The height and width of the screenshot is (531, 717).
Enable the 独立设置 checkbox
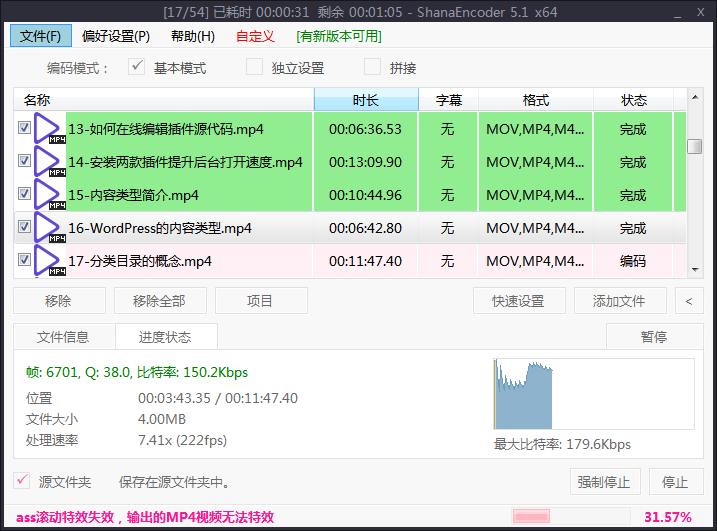pos(255,68)
